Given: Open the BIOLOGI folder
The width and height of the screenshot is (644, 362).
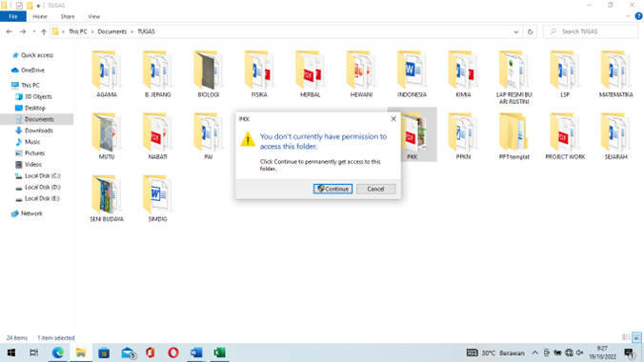Looking at the screenshot, I should pyautogui.click(x=209, y=74).
